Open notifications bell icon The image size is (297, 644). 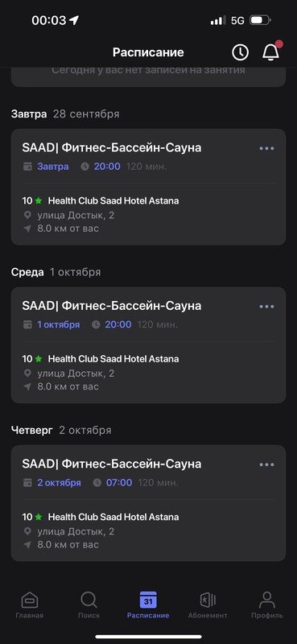click(x=270, y=52)
